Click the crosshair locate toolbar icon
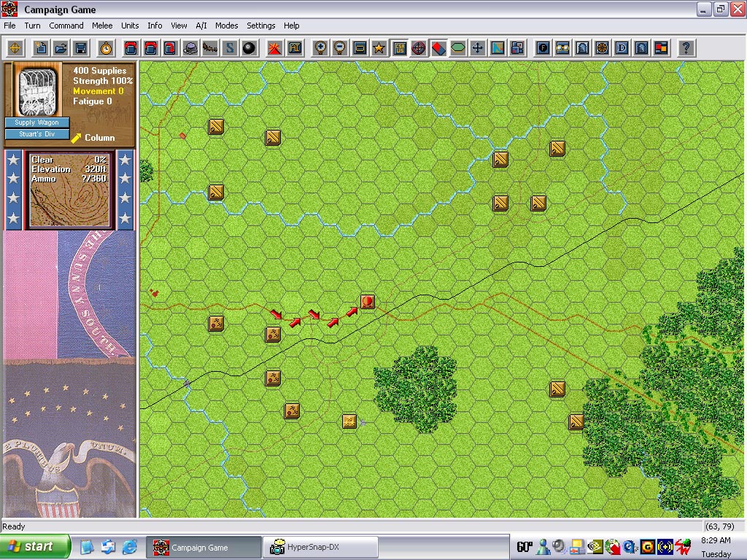747x560 pixels. click(x=15, y=48)
